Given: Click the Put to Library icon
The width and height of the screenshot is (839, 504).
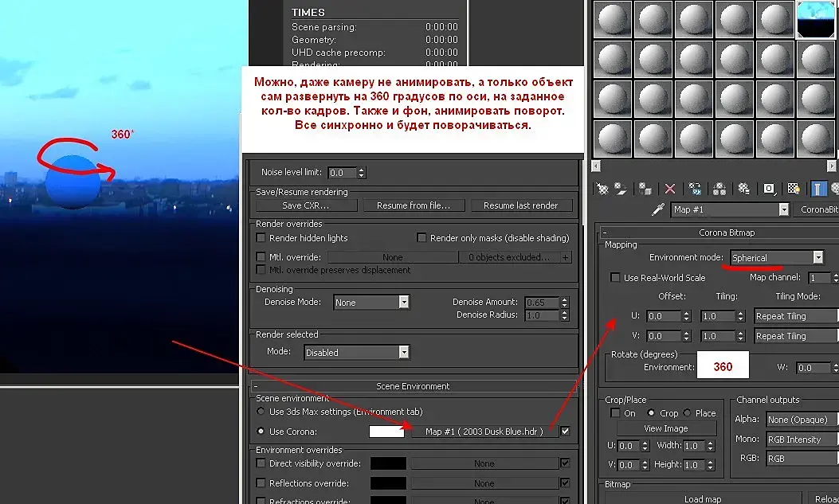Looking at the screenshot, I should [x=743, y=189].
